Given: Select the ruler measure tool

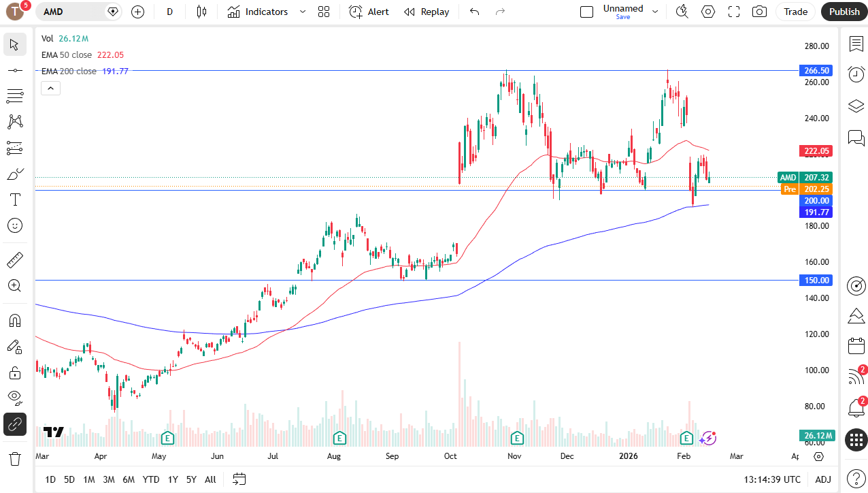Looking at the screenshot, I should pyautogui.click(x=14, y=260).
